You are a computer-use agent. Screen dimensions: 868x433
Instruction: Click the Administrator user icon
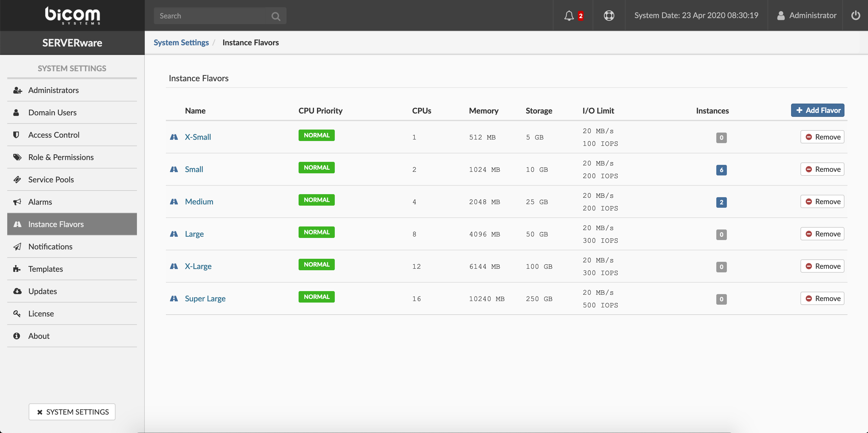point(781,15)
